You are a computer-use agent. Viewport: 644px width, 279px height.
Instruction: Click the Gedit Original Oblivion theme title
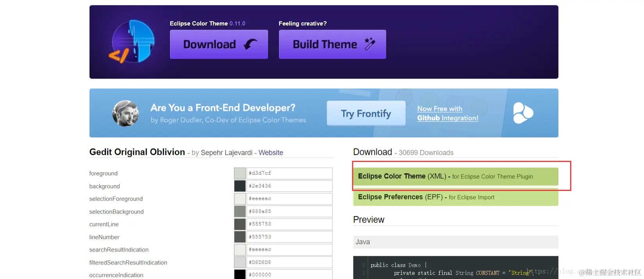pyautogui.click(x=137, y=152)
